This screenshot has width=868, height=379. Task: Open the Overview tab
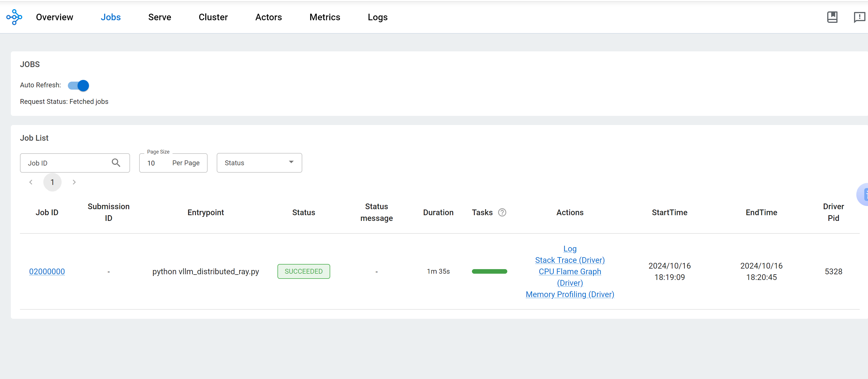[x=54, y=17]
